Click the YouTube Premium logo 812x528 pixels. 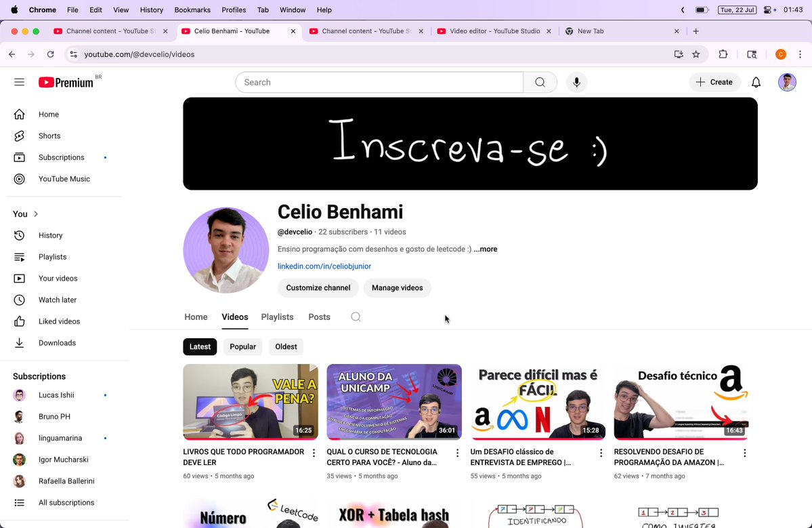coord(66,83)
